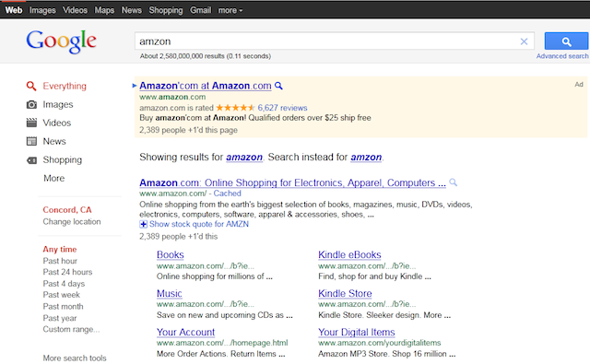
Task: Click the Videos clapperboard icon in sidebar
Action: pyautogui.click(x=31, y=123)
